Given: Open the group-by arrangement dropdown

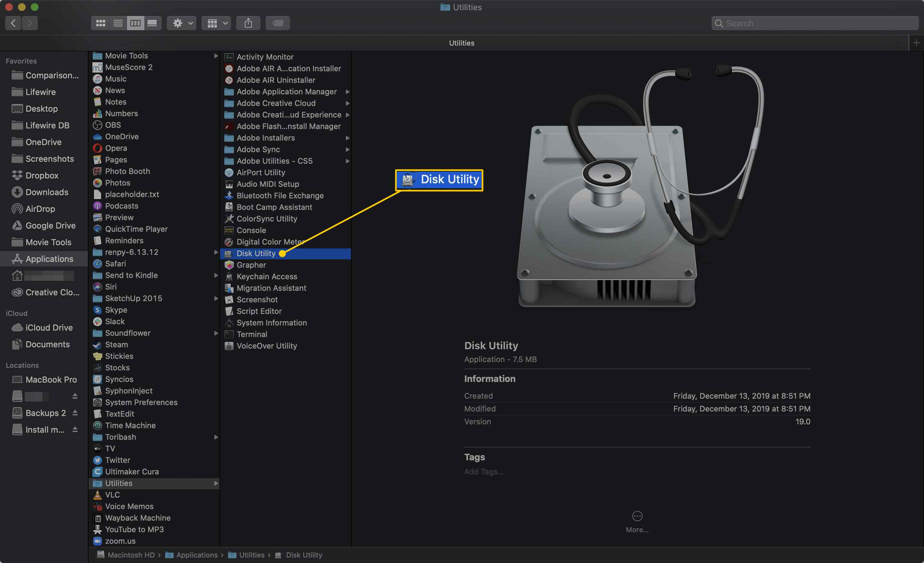Looking at the screenshot, I should tap(216, 23).
